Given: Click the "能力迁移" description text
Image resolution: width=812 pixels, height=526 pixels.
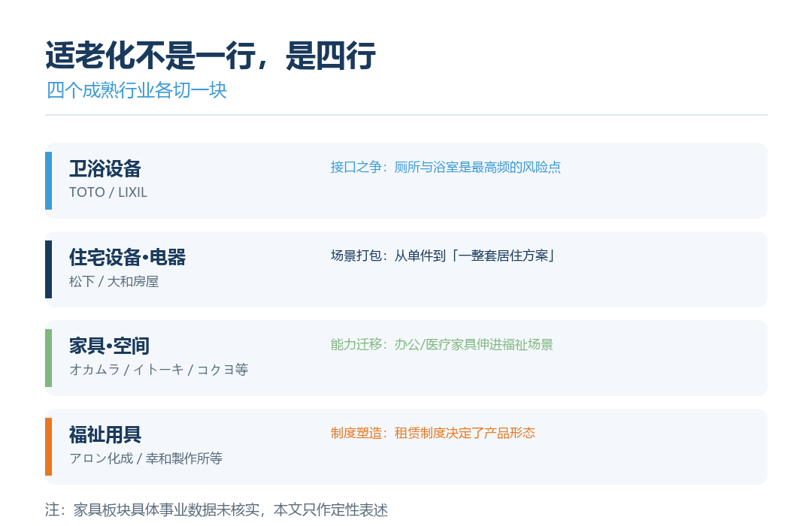Looking at the screenshot, I should (442, 345).
